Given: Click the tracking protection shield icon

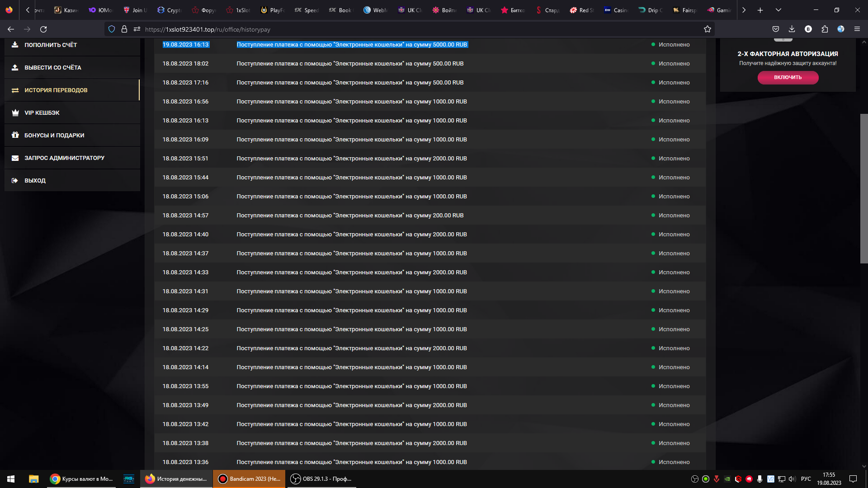Looking at the screenshot, I should tap(112, 29).
